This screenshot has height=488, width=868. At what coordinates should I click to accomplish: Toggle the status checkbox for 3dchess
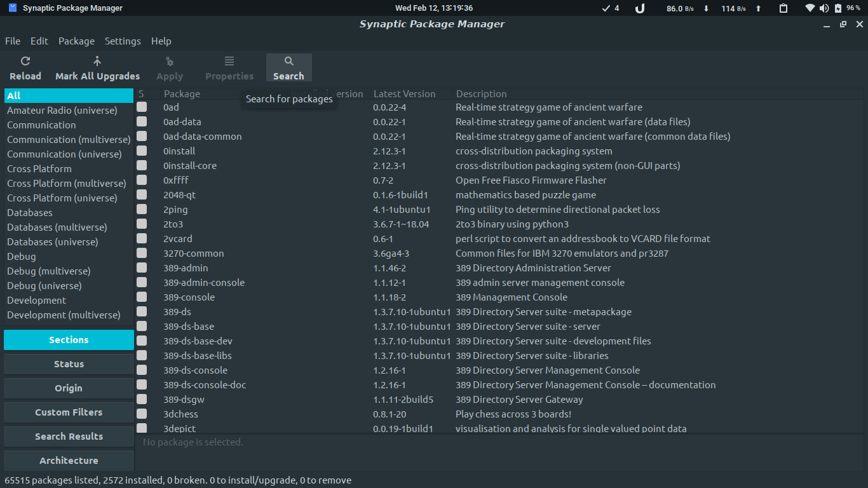click(x=142, y=414)
